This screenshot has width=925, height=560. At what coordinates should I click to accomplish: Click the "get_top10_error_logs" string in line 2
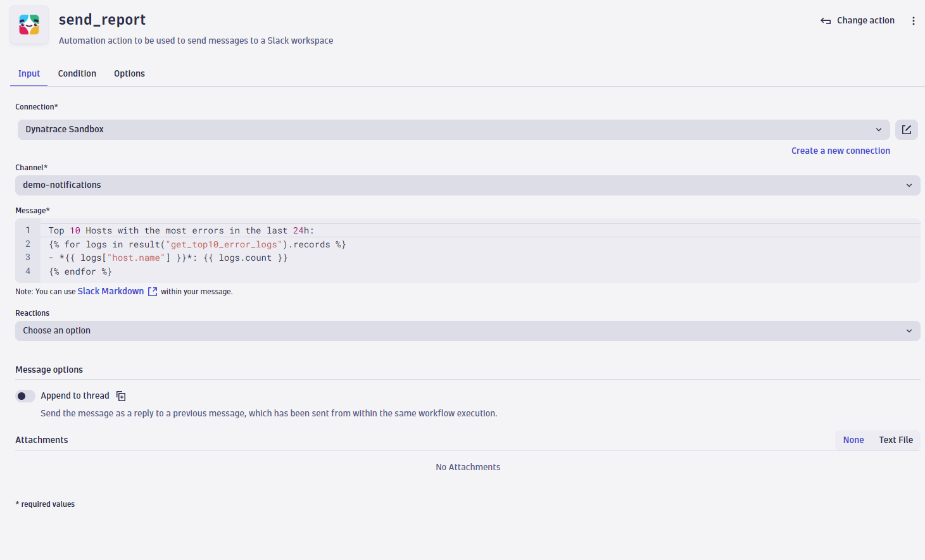(224, 245)
